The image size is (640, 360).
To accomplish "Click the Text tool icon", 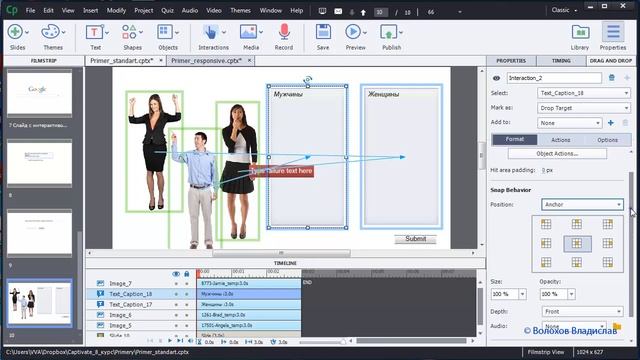I will pos(94,32).
